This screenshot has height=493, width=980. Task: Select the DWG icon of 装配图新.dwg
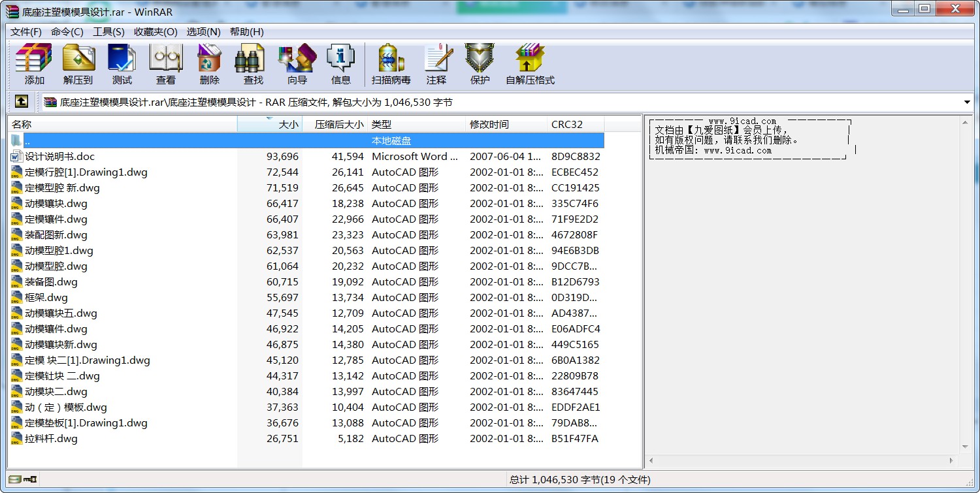pos(17,235)
